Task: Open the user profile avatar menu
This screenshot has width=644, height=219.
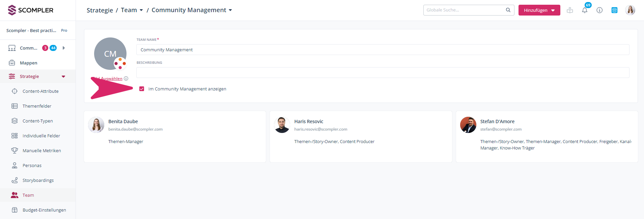Action: tap(630, 10)
